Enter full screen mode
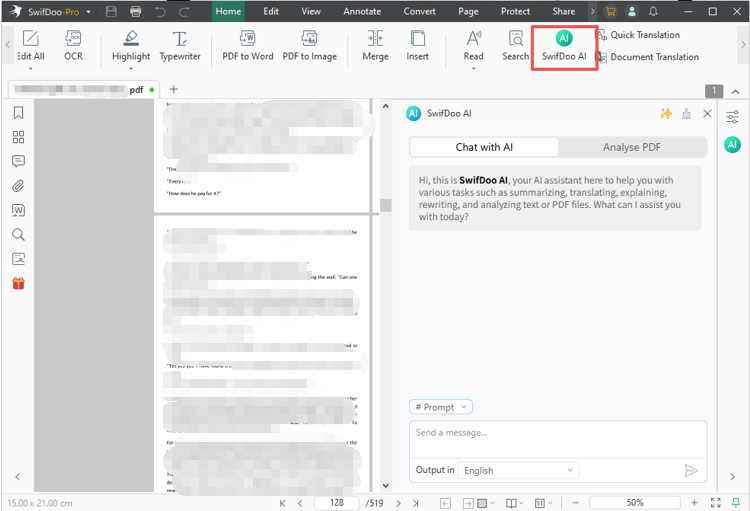The height and width of the screenshot is (511, 750). point(716,503)
